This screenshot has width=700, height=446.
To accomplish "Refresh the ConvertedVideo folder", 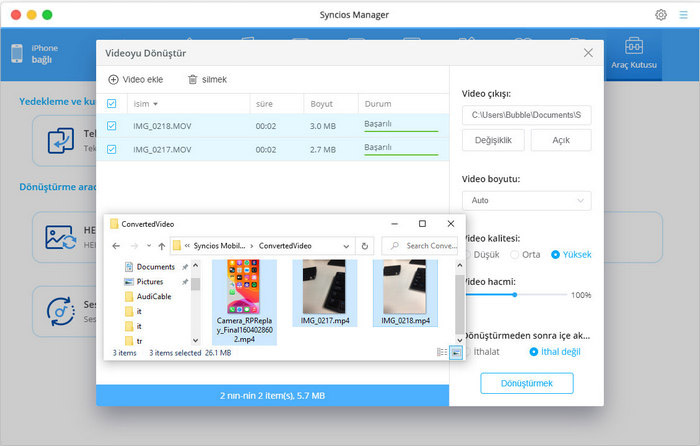I will tap(365, 246).
